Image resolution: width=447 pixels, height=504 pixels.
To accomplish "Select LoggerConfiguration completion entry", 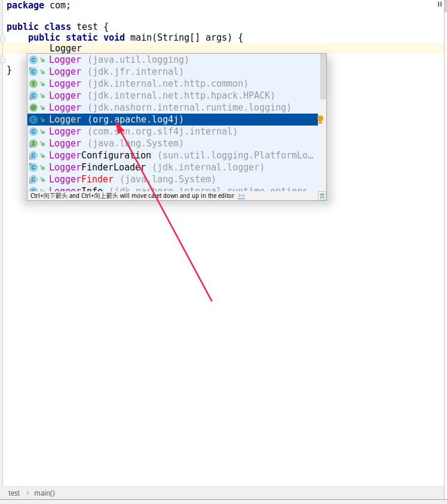I will (x=173, y=155).
